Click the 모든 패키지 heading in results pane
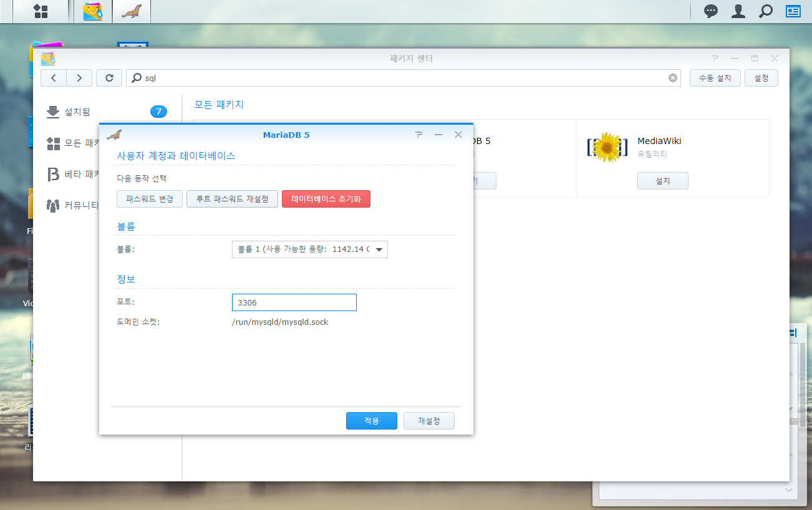The width and height of the screenshot is (812, 510). tap(219, 105)
